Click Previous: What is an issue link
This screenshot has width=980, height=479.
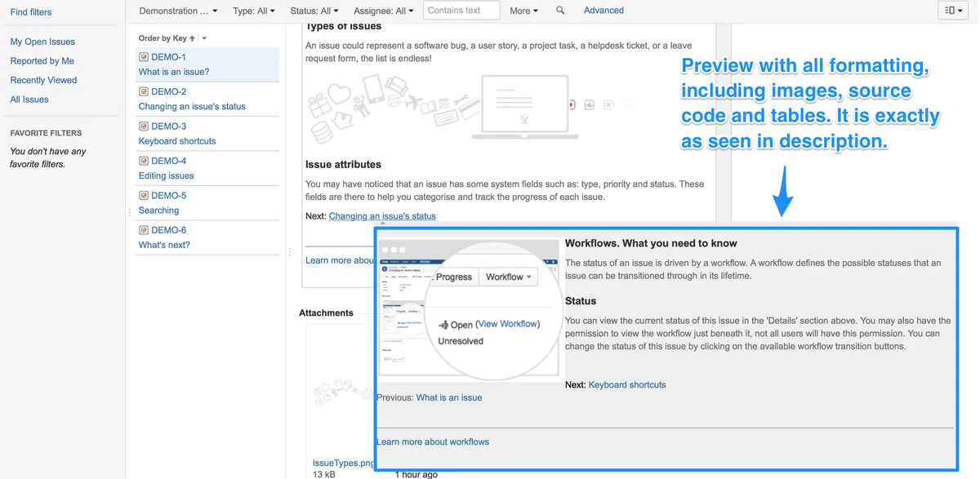point(449,397)
